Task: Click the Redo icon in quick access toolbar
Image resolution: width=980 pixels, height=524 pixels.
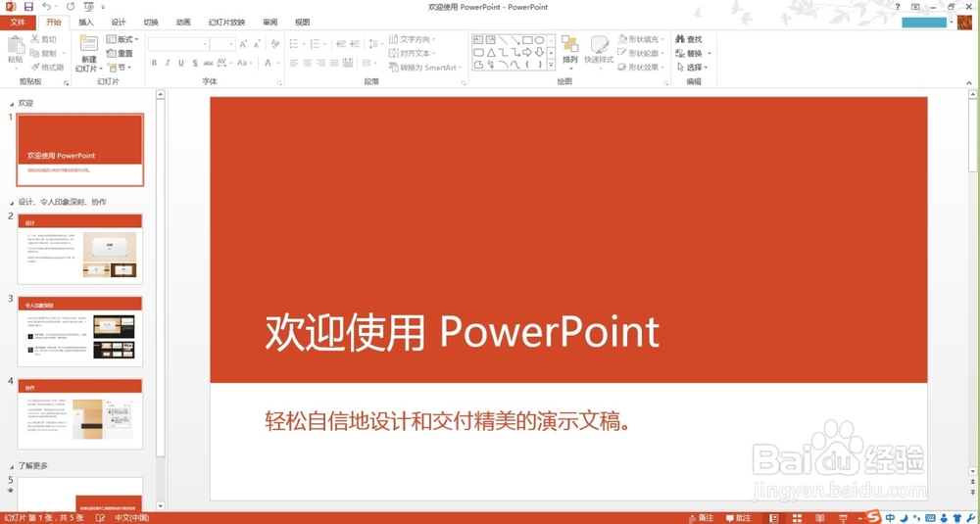Action: point(71,7)
